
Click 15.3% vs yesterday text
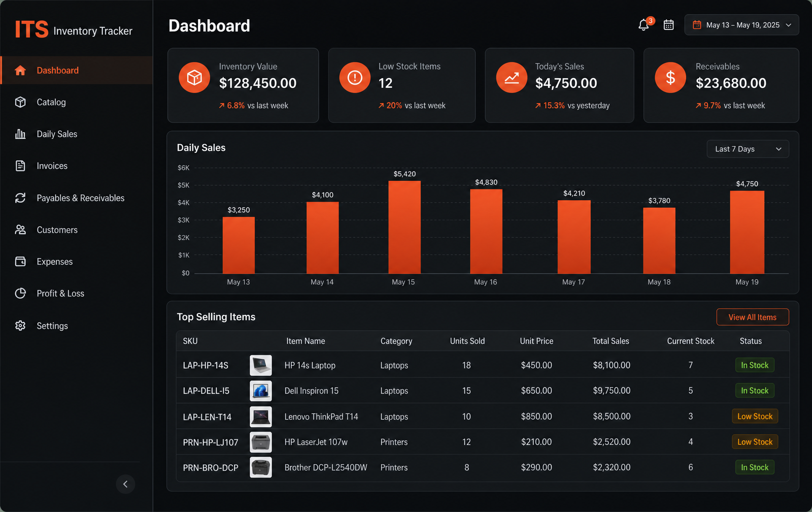(x=572, y=106)
